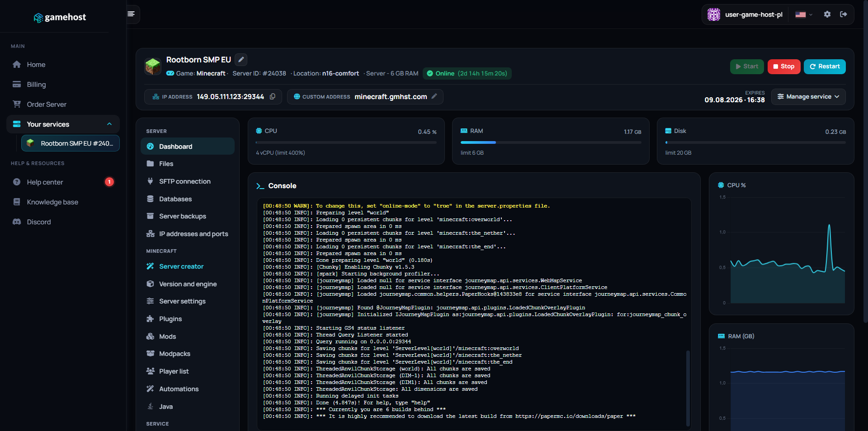Image resolution: width=868 pixels, height=431 pixels.
Task: Open Version and engine page
Action: (188, 284)
